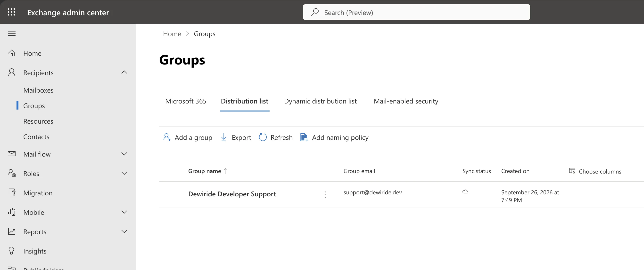Click the Group email column header
Image resolution: width=644 pixels, height=270 pixels.
[359, 171]
